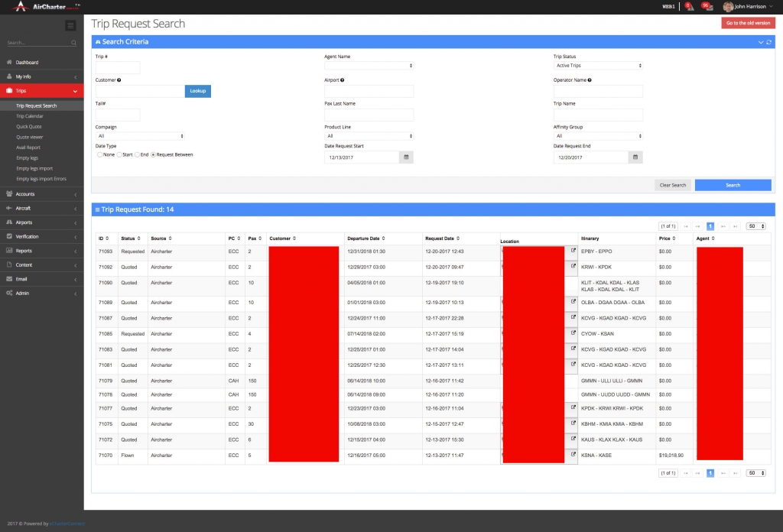Open the Trip Status dropdown
This screenshot has width=783, height=532.
(598, 65)
